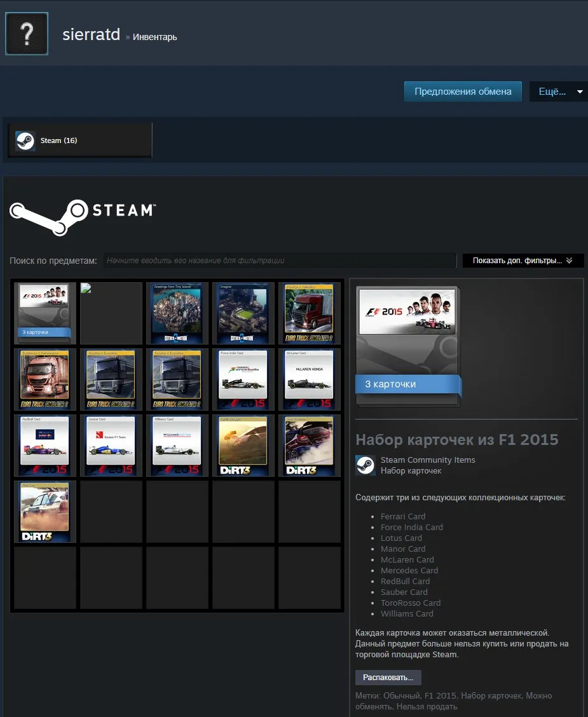Go to the Инвентарь breadcrumb link

(154, 37)
